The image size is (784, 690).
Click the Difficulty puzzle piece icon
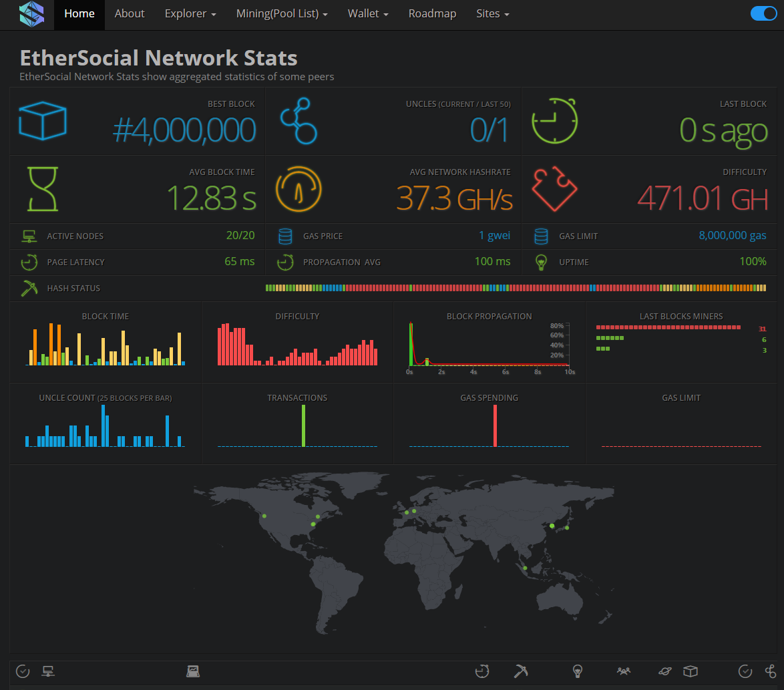(x=554, y=189)
